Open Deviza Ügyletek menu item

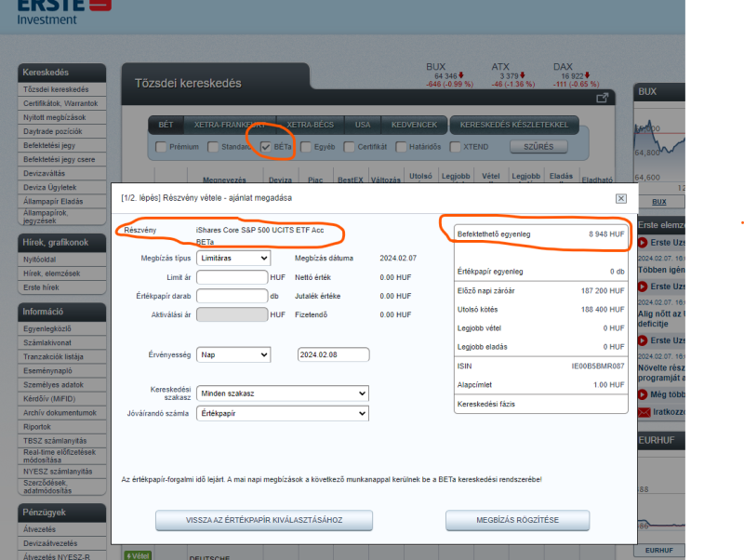click(x=61, y=188)
